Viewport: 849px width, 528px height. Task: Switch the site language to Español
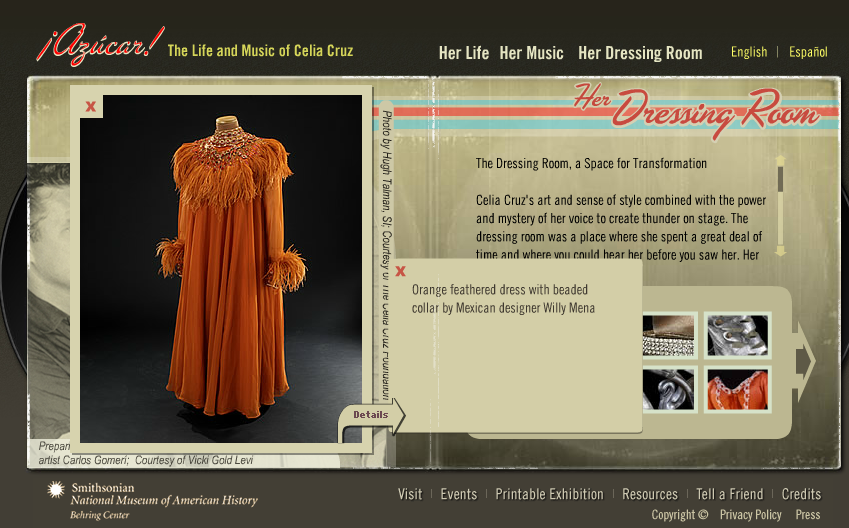[x=808, y=52]
